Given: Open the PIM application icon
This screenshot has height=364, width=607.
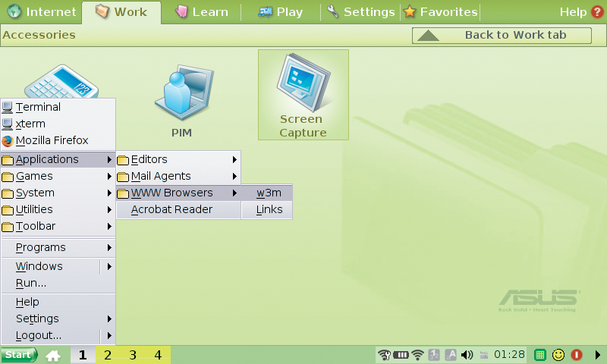Looking at the screenshot, I should [x=182, y=102].
